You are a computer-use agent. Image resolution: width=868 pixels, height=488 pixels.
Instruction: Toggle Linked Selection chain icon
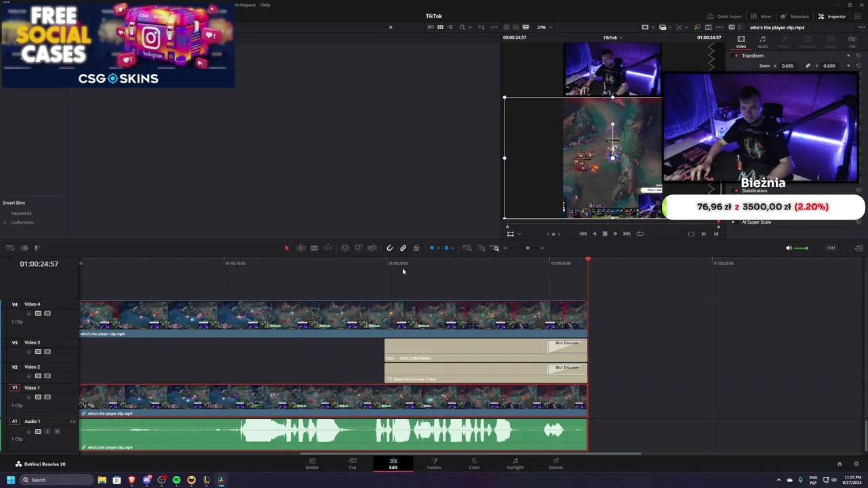point(403,248)
